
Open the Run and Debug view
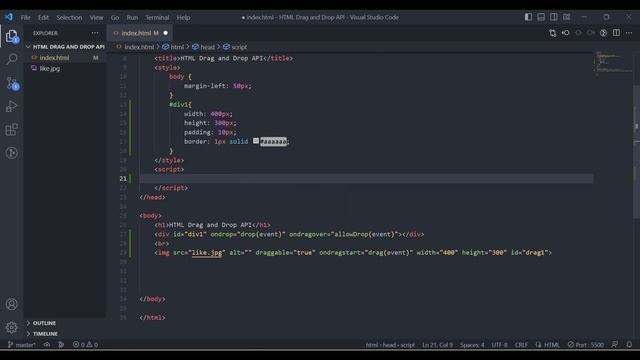click(x=12, y=107)
